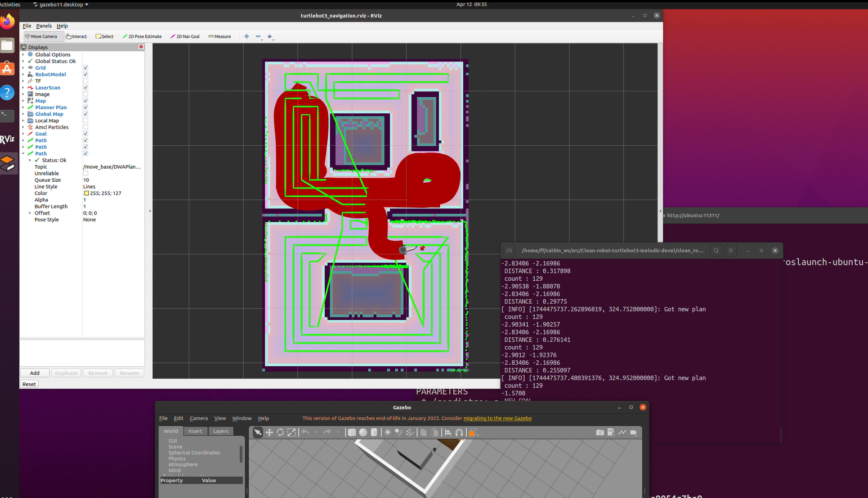Click the Path color swatch
Viewport: 868px width, 498px height.
pyautogui.click(x=86, y=193)
